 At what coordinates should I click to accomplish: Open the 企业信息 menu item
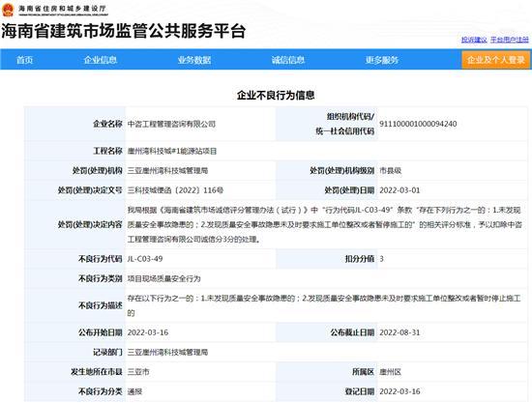click(101, 60)
